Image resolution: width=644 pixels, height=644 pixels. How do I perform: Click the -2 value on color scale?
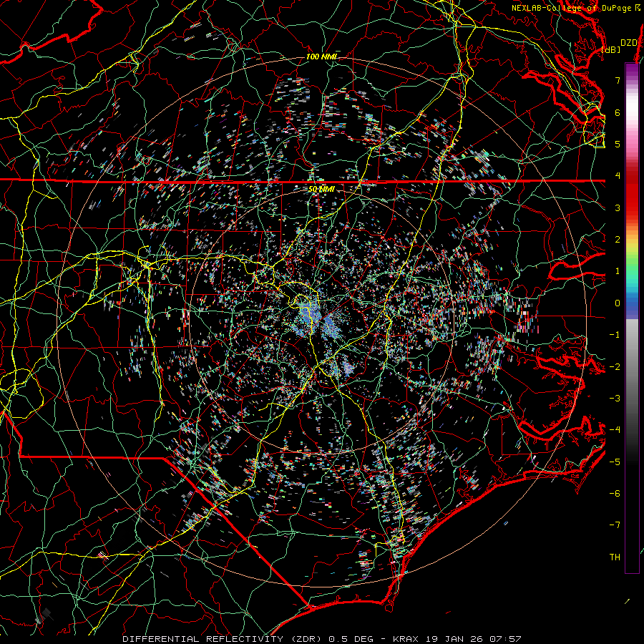(615, 367)
